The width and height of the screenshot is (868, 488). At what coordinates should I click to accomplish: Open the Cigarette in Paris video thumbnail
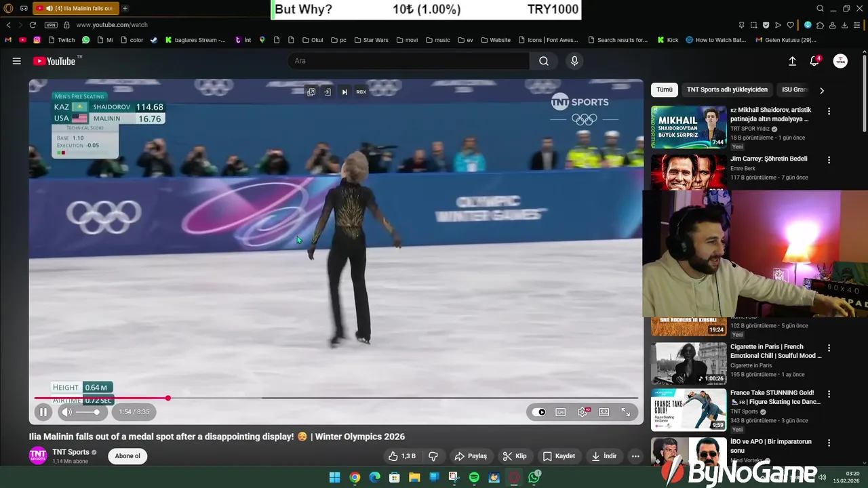689,363
